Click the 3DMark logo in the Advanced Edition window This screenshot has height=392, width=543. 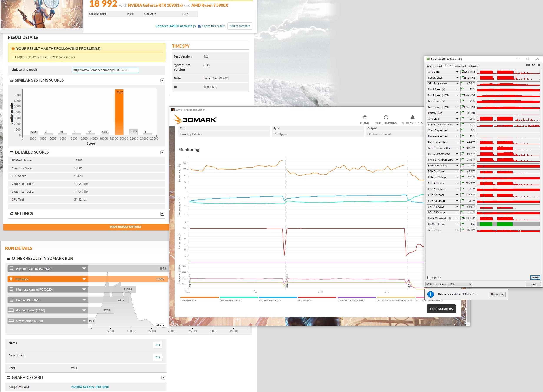tap(194, 119)
